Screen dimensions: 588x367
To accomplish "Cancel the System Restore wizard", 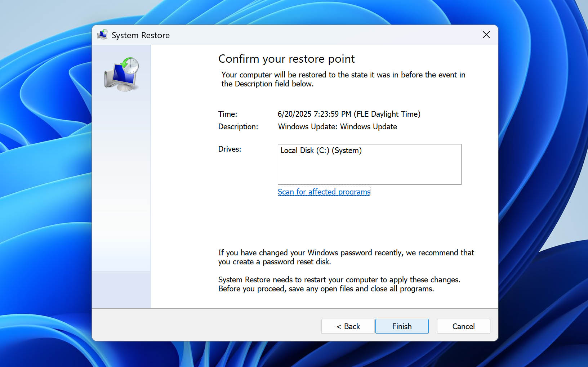I will coord(463,326).
